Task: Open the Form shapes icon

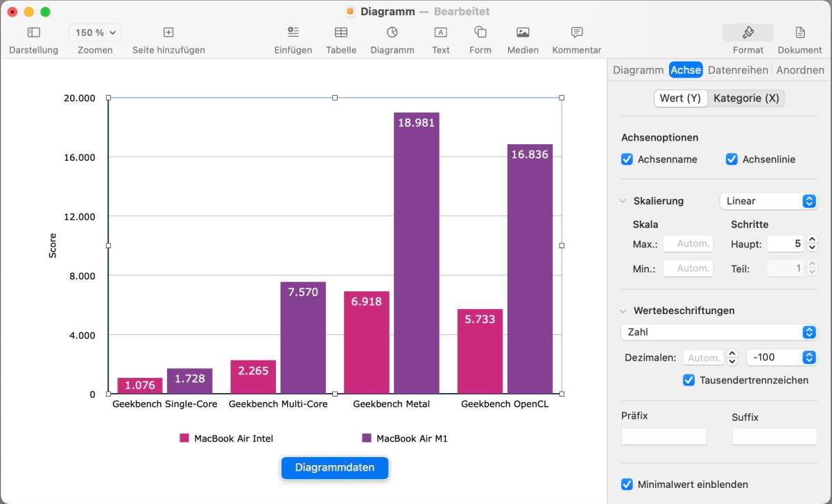Action: click(x=480, y=33)
